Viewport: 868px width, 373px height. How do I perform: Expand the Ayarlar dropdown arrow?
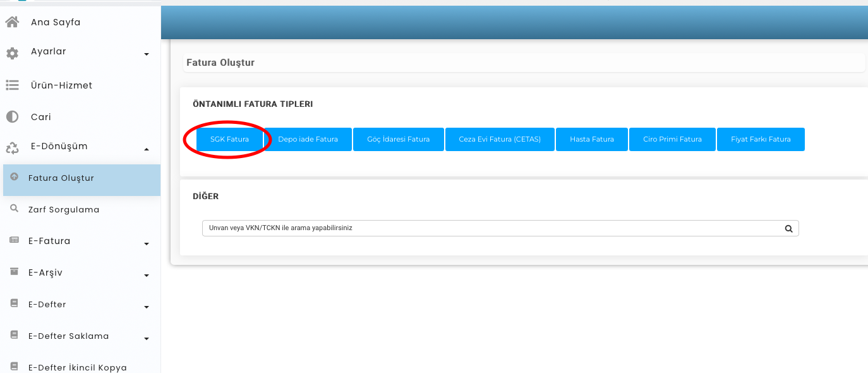click(x=147, y=54)
